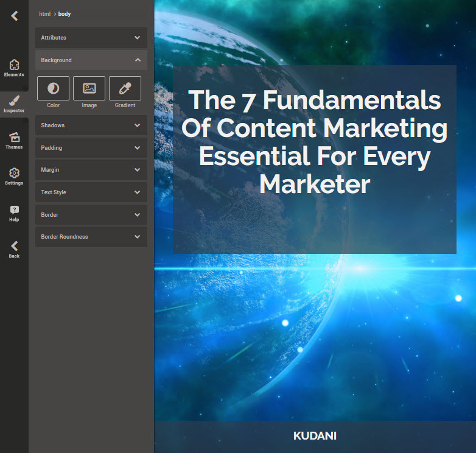Choose the Gradient background option
Screen dimensions: 476x453
[125, 88]
